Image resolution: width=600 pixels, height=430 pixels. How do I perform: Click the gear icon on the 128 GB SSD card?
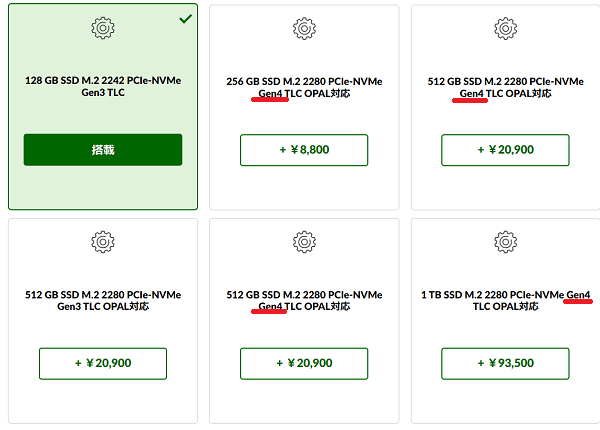click(x=103, y=28)
